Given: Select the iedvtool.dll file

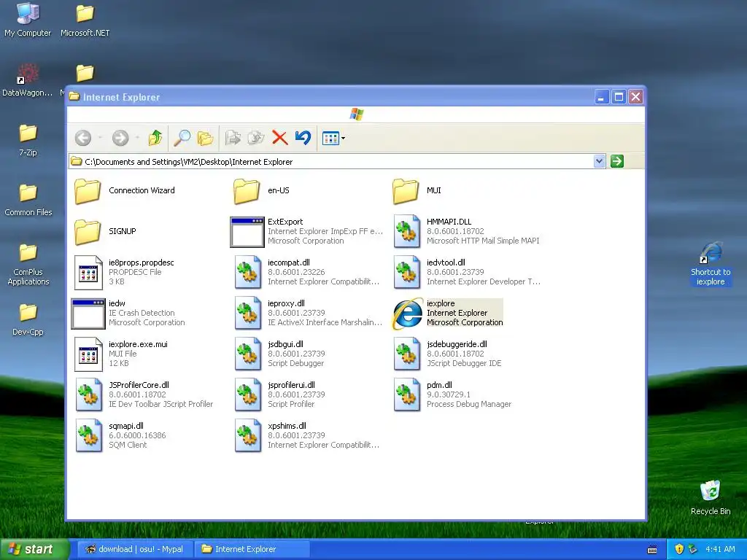Looking at the screenshot, I should 467,273.
